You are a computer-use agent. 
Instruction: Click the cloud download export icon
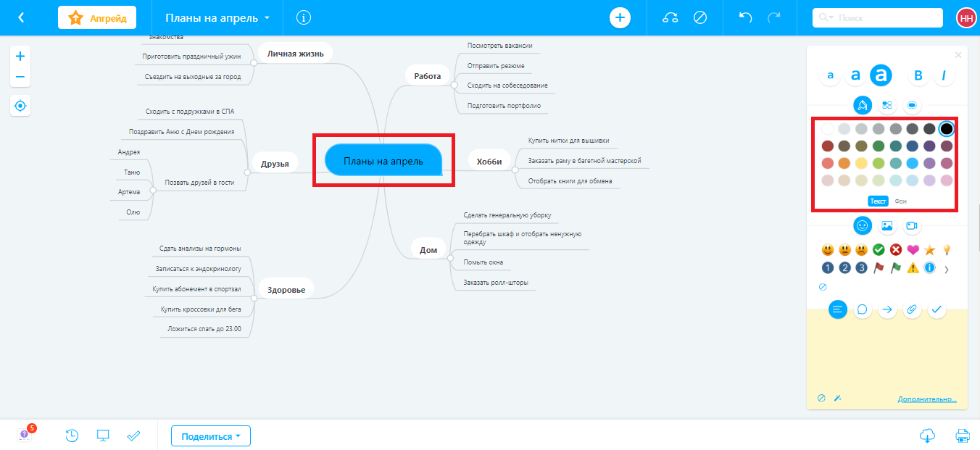point(926,436)
